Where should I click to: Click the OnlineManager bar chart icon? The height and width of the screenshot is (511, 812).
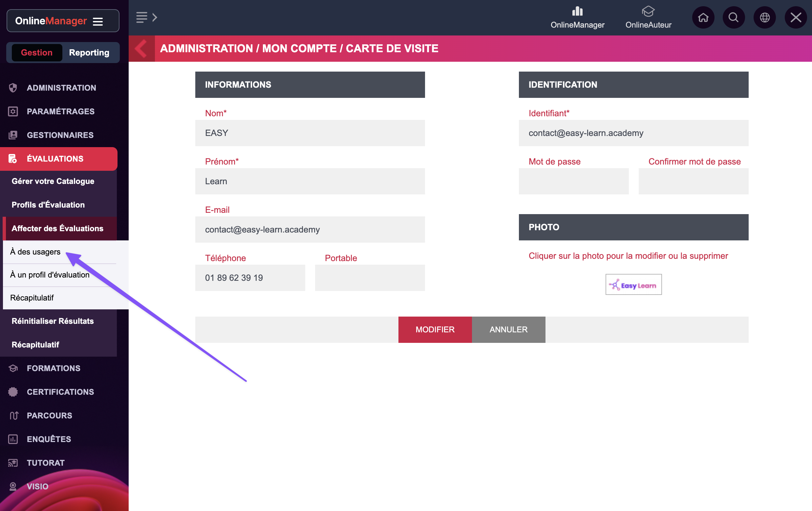click(x=577, y=11)
